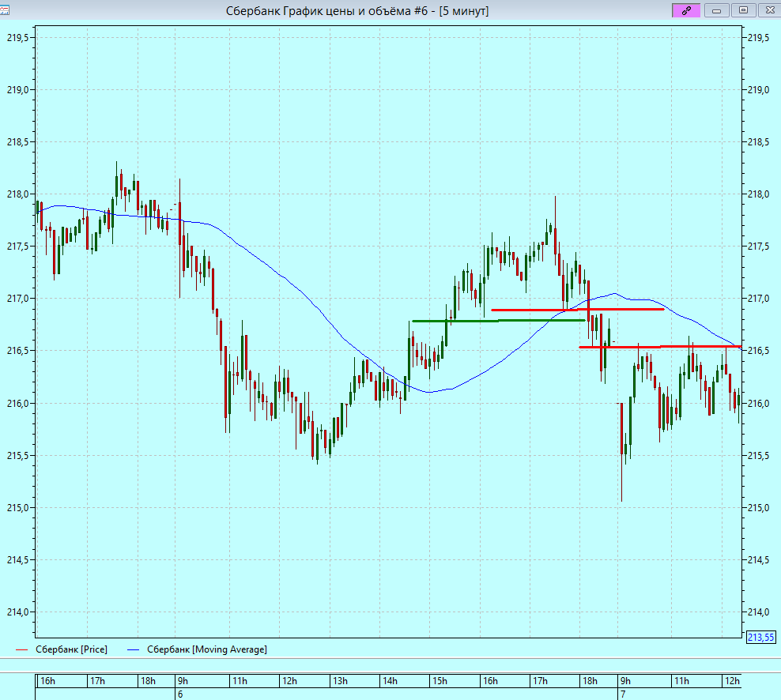Click the 15h label on the time axis

pos(440,680)
